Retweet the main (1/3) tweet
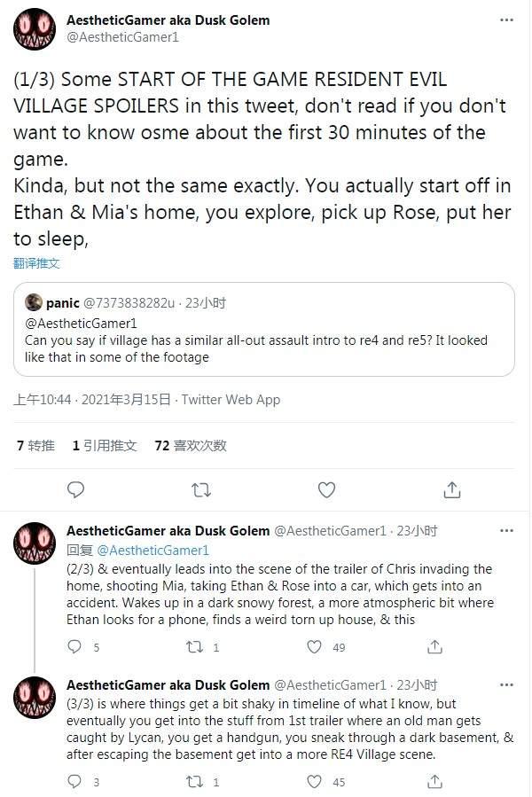This screenshot has height=797, width=532. pyautogui.click(x=201, y=489)
